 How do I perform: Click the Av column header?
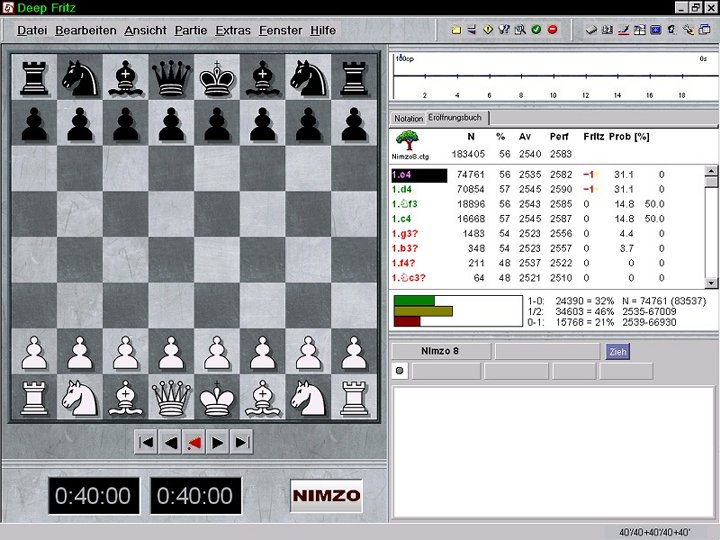[525, 136]
